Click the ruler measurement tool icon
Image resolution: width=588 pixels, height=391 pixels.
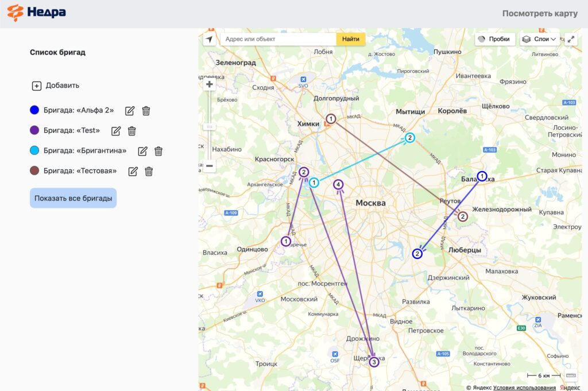pyautogui.click(x=571, y=375)
